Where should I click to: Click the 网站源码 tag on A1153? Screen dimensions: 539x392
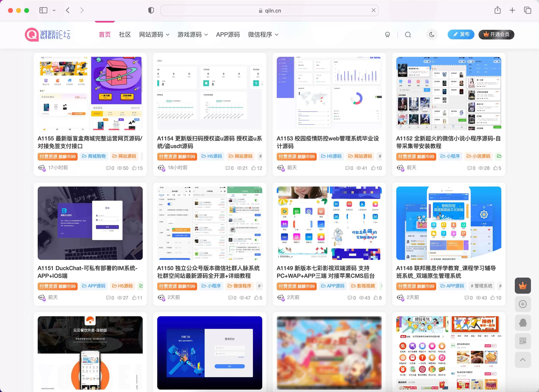[360, 156]
